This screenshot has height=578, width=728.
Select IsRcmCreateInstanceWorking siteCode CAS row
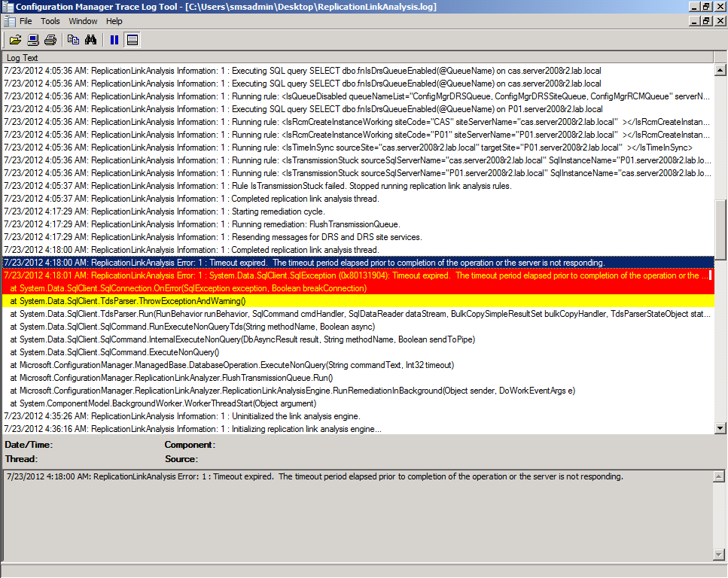click(x=358, y=122)
